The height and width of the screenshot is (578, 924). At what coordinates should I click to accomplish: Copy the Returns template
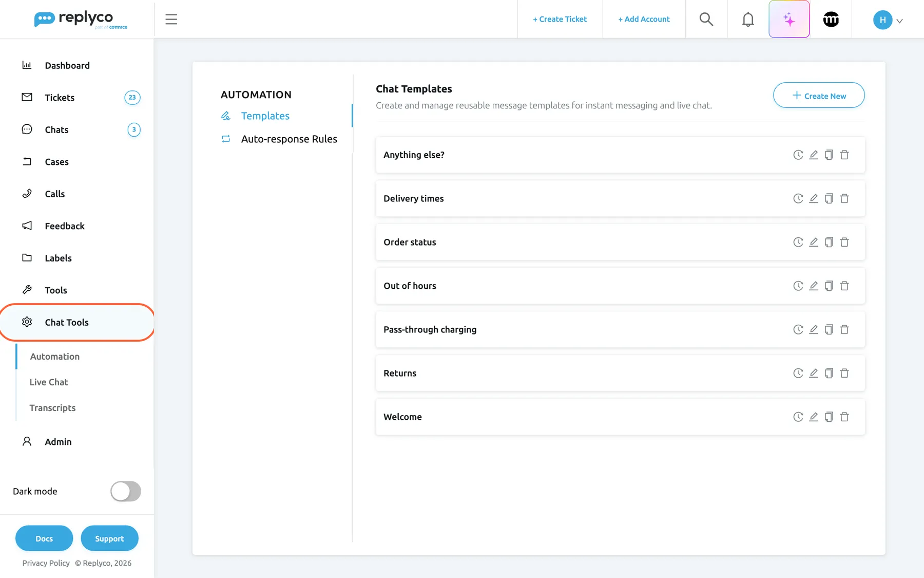click(829, 373)
